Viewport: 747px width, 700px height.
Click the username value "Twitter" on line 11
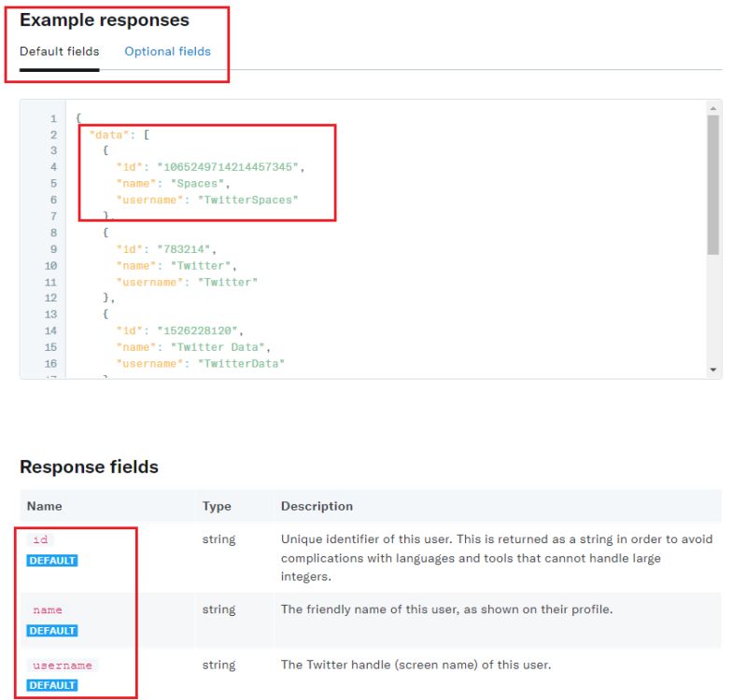click(228, 283)
